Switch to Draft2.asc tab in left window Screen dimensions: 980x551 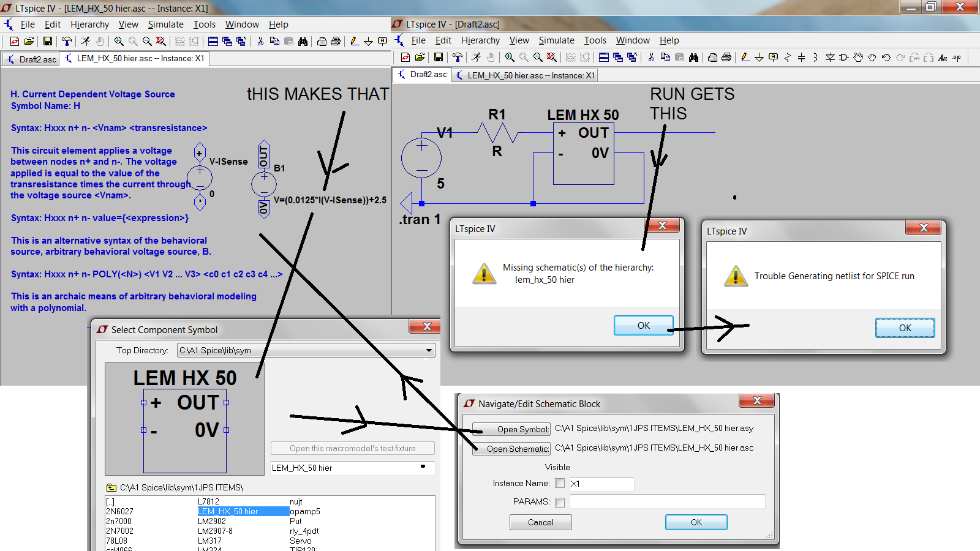[31, 59]
